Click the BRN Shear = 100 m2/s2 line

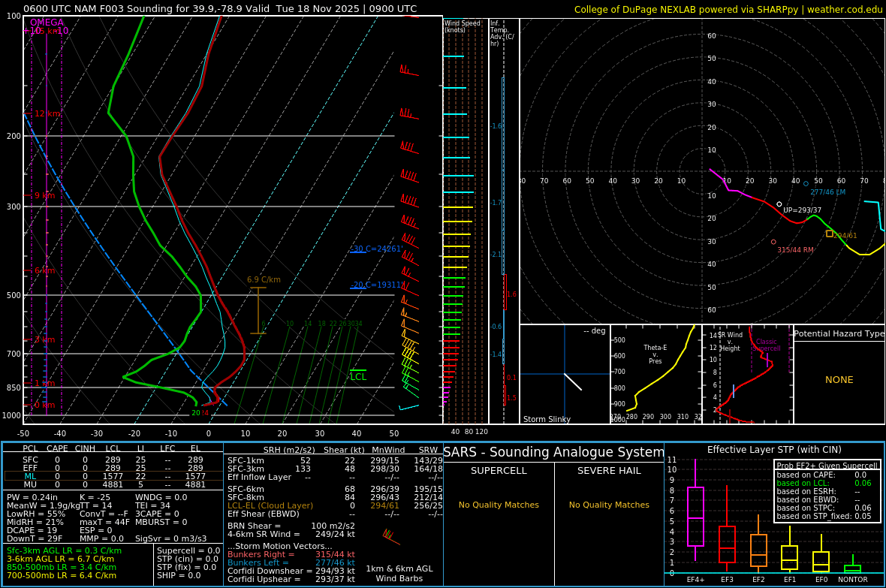(291, 526)
